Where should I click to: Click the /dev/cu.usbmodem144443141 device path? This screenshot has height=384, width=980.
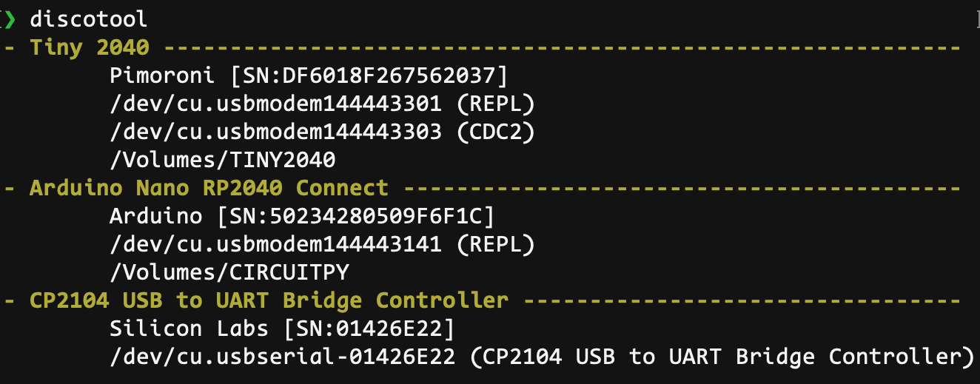click(275, 244)
